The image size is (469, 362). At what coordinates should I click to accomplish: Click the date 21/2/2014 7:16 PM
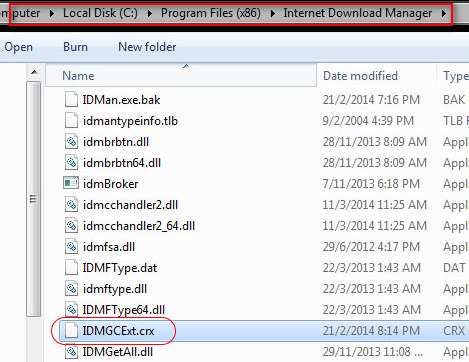371,100
